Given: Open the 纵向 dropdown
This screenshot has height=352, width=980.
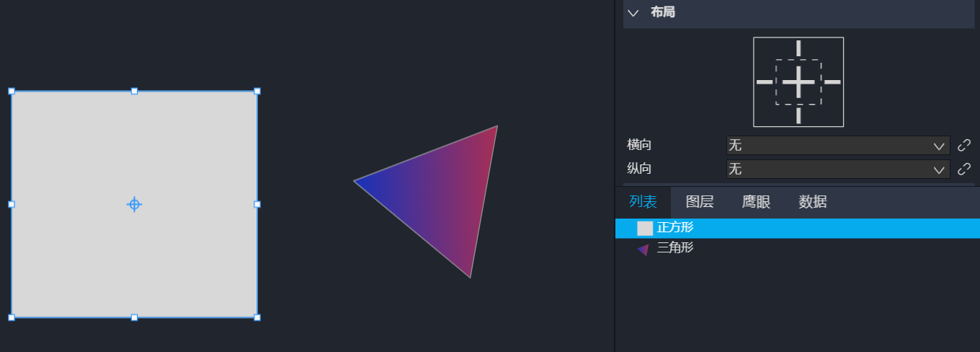Looking at the screenshot, I should [837, 170].
